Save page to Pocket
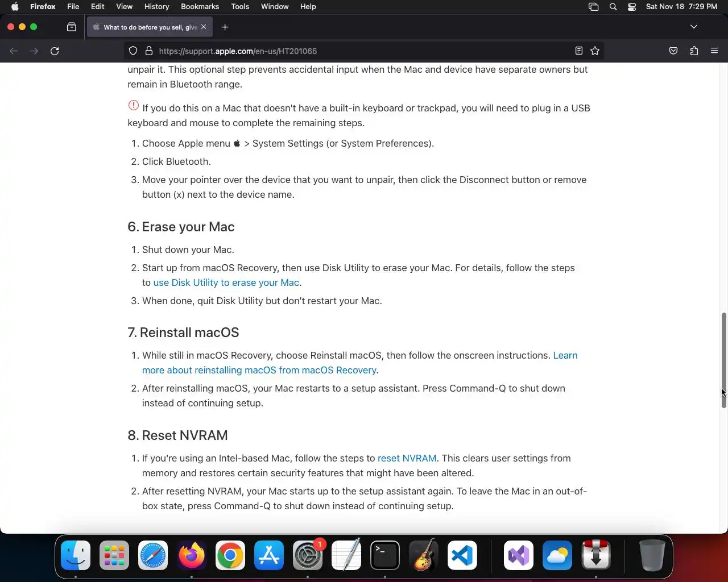The image size is (728, 582). click(x=673, y=51)
